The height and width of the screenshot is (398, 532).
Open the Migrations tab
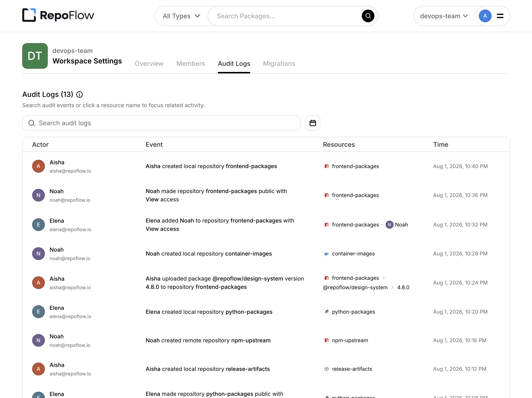pos(279,63)
